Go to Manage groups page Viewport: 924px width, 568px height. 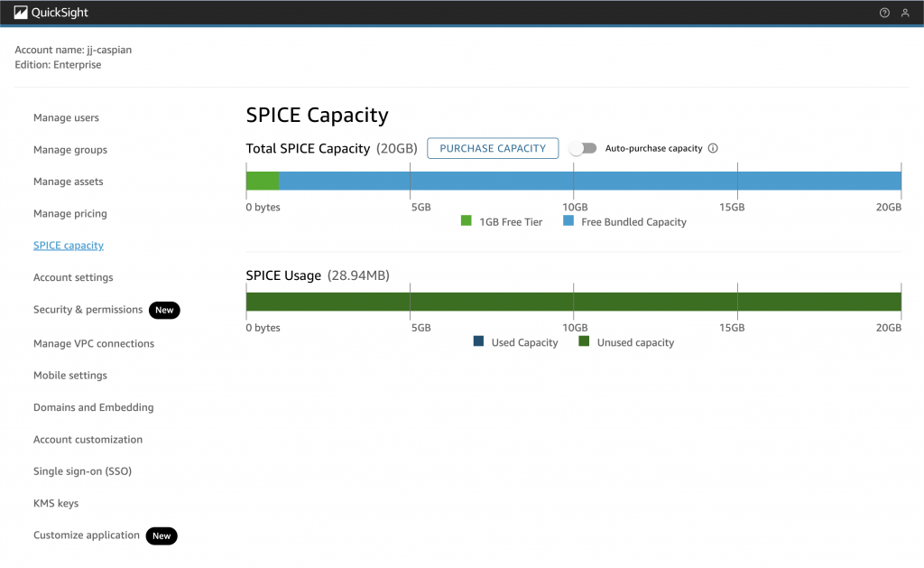(70, 150)
